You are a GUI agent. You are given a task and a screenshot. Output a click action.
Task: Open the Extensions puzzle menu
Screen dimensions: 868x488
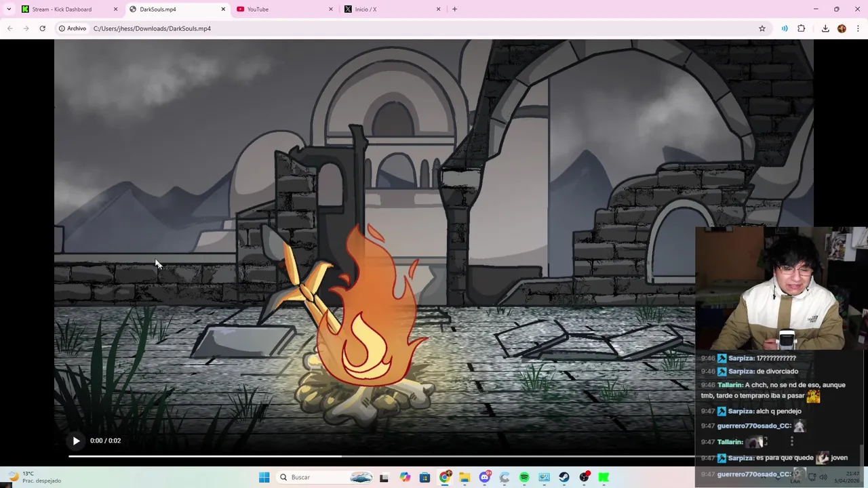coord(802,28)
